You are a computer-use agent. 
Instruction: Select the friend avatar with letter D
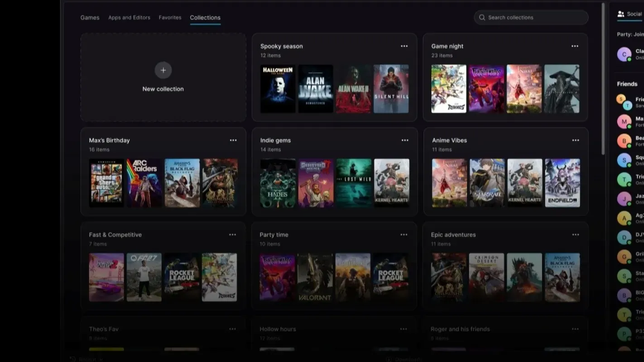click(x=624, y=238)
